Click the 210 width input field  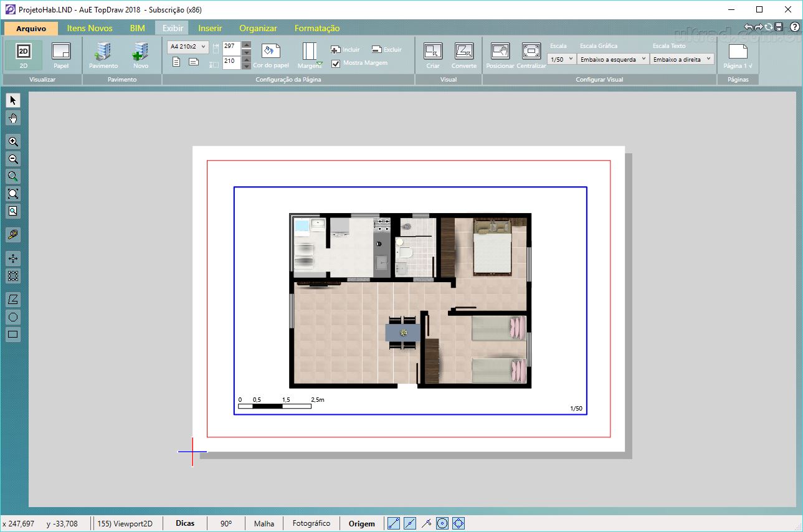pos(232,62)
